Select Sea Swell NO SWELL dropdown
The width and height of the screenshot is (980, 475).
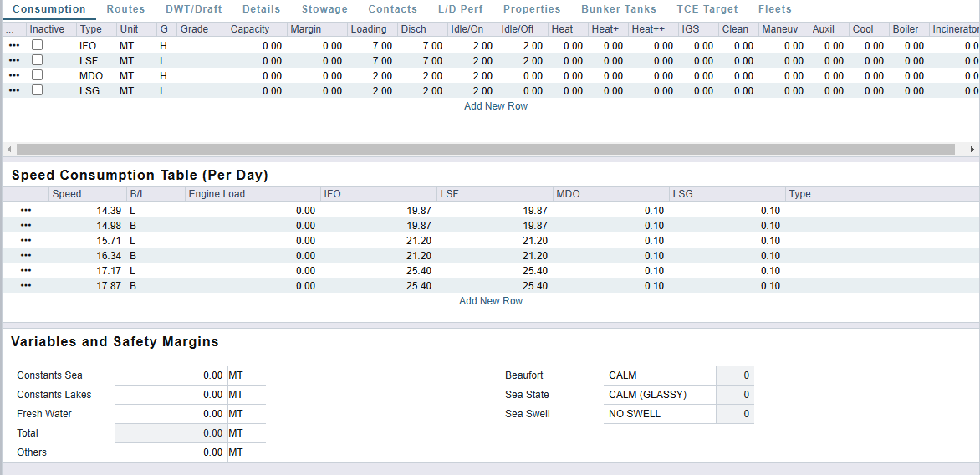point(659,414)
